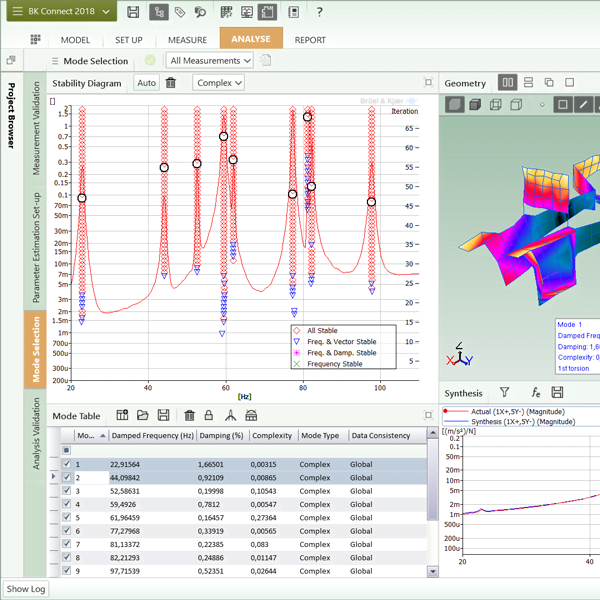This screenshot has width=600, height=600.
Task: Click the filter funnel icon in Synthesis panel
Action: tap(505, 393)
